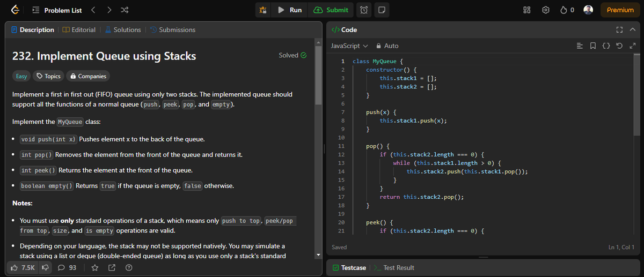Star the problem as favorite
The height and width of the screenshot is (277, 644).
point(95,267)
